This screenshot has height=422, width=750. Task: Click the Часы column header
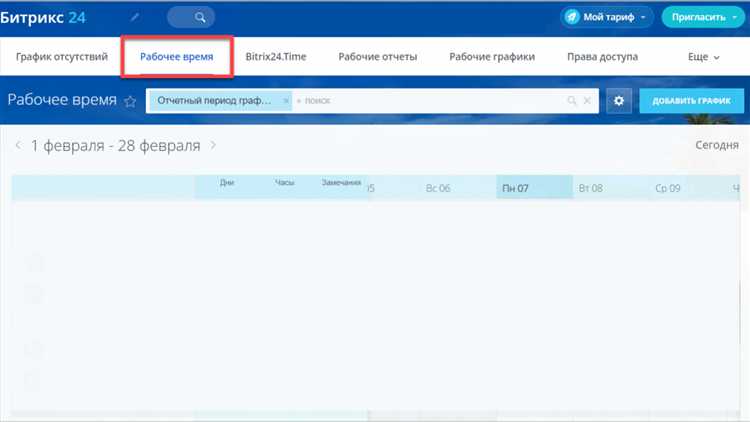point(284,182)
